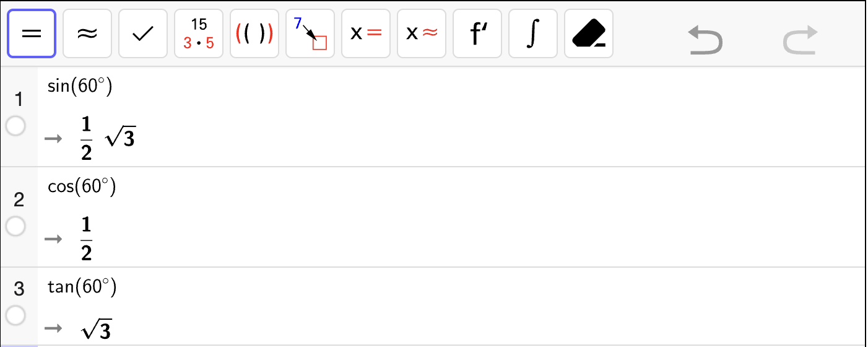Viewport: 868px width, 347px height.
Task: Toggle the visibility circle for row 1
Action: pyautogui.click(x=15, y=126)
